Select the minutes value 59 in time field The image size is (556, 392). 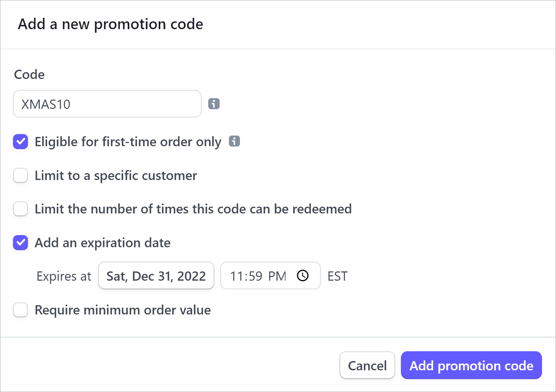[255, 276]
